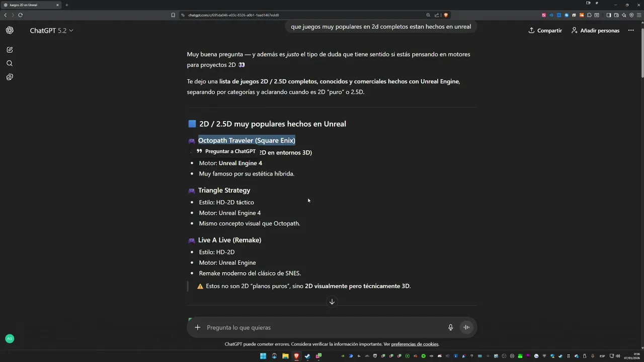644x362 pixels.
Task: Click the chatgpt.com address bar URL
Action: click(233, 15)
